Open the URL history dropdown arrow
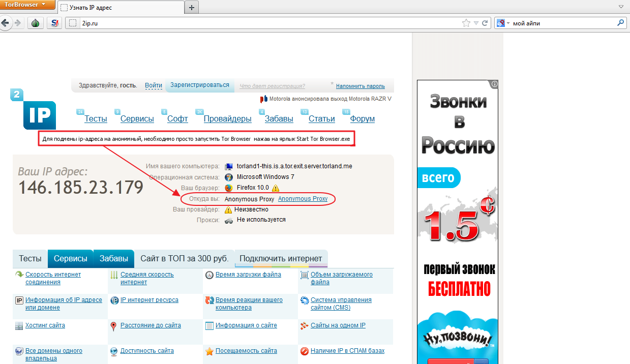The height and width of the screenshot is (364, 630). pyautogui.click(x=476, y=23)
